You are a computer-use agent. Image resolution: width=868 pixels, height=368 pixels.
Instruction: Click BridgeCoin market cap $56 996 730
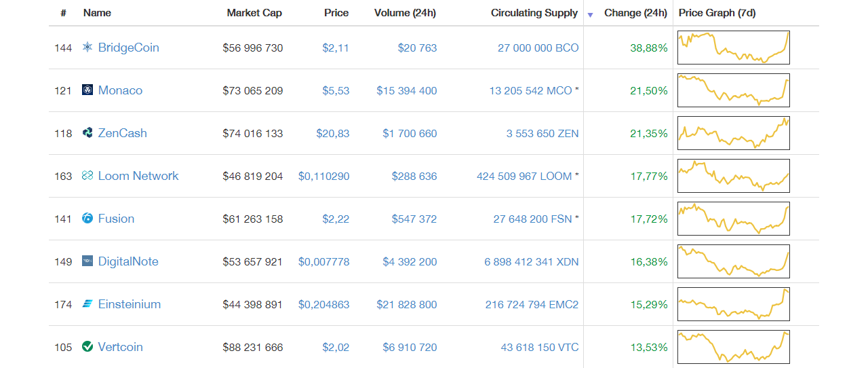[x=253, y=48]
